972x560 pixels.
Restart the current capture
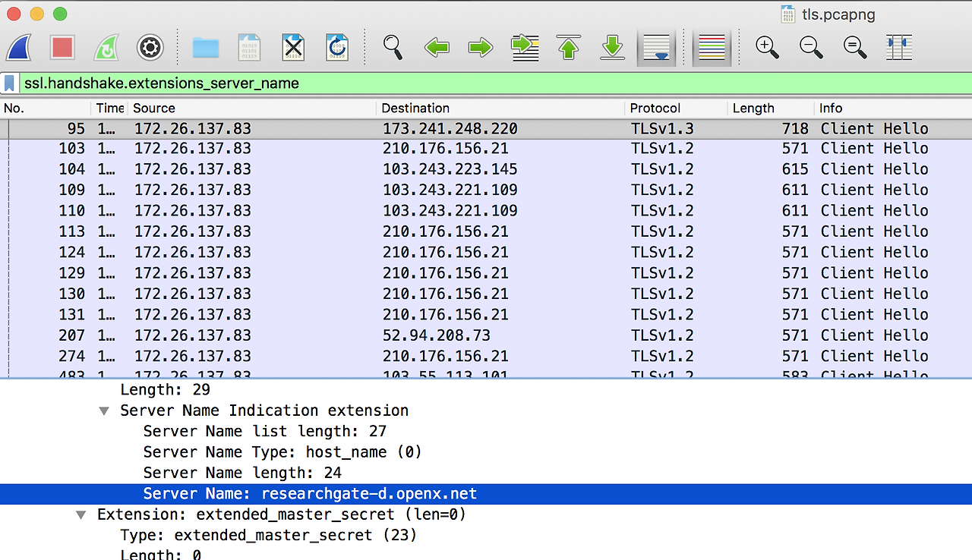click(106, 48)
